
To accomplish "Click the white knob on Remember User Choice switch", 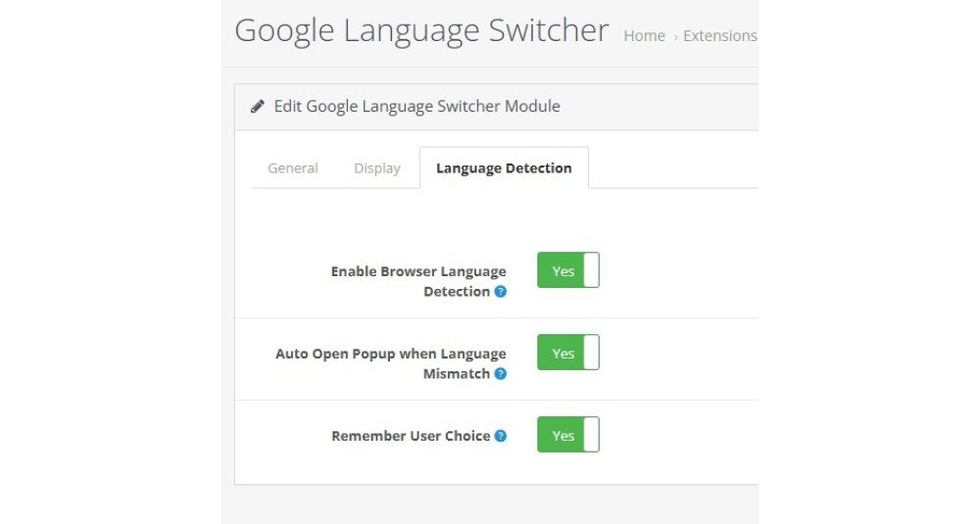I will pos(591,435).
